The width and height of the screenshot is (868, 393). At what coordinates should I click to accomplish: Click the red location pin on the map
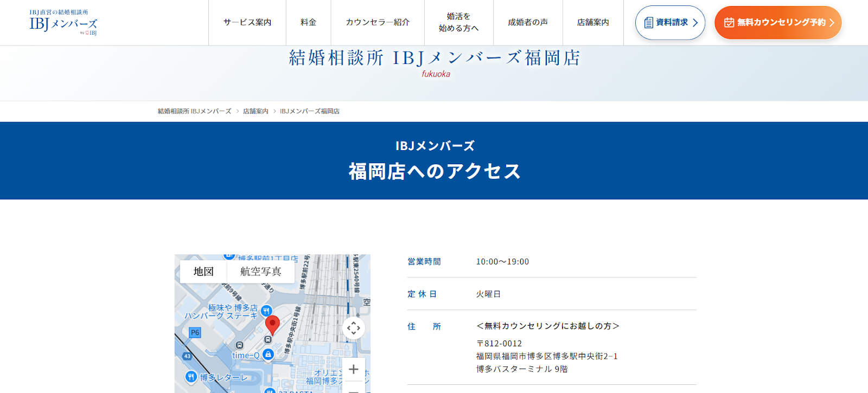272,325
